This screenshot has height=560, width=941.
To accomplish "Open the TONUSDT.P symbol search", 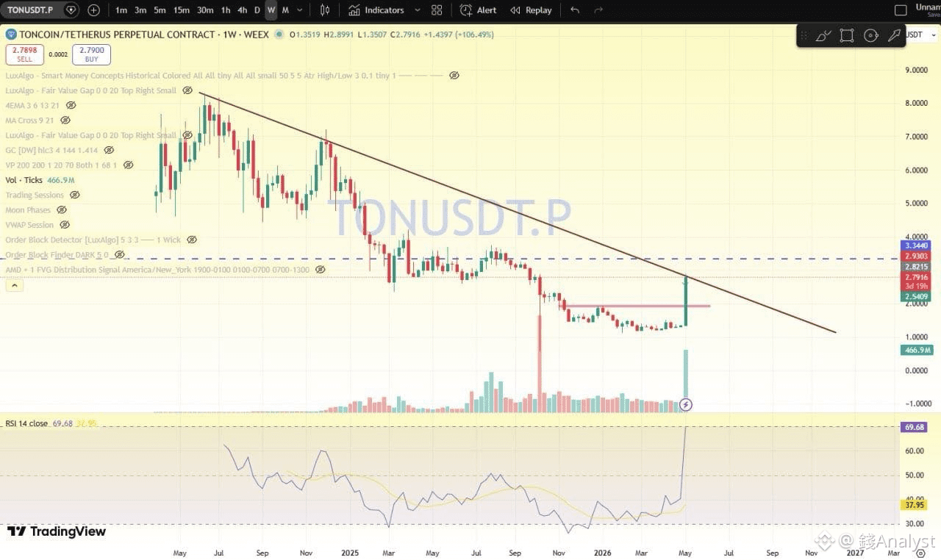I will tap(31, 10).
